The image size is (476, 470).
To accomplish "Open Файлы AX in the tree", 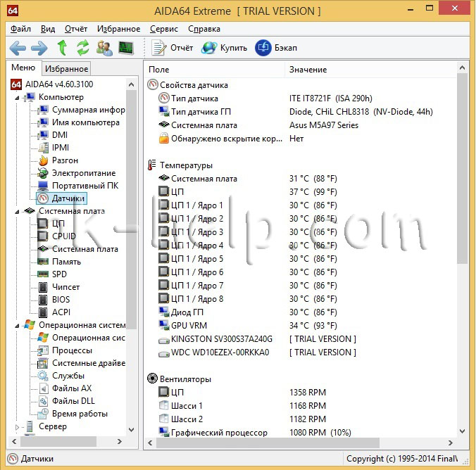I will [65, 388].
